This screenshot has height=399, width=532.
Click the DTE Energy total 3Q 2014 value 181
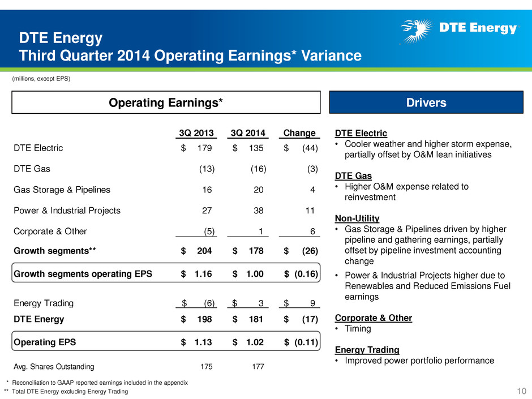256,319
